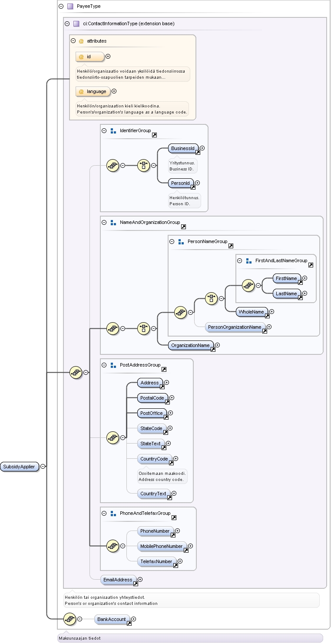Collapse the NameAndOrganizationGroup box

coord(104,222)
